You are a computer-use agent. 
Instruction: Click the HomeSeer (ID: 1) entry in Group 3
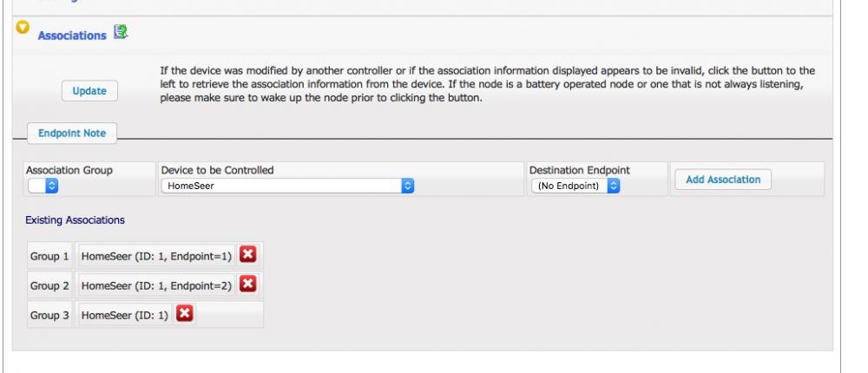click(x=125, y=315)
